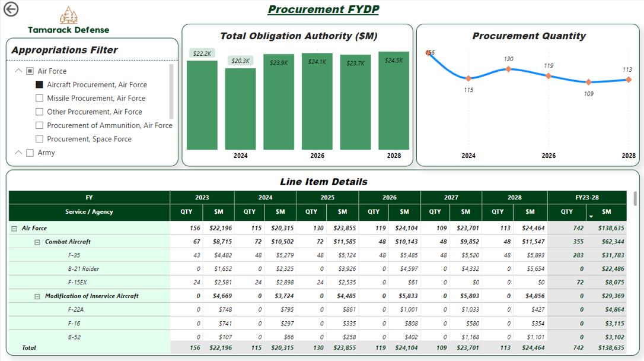Check Procurement of Ammunition, Air Force
The height and width of the screenshot is (361, 644).
pos(39,125)
